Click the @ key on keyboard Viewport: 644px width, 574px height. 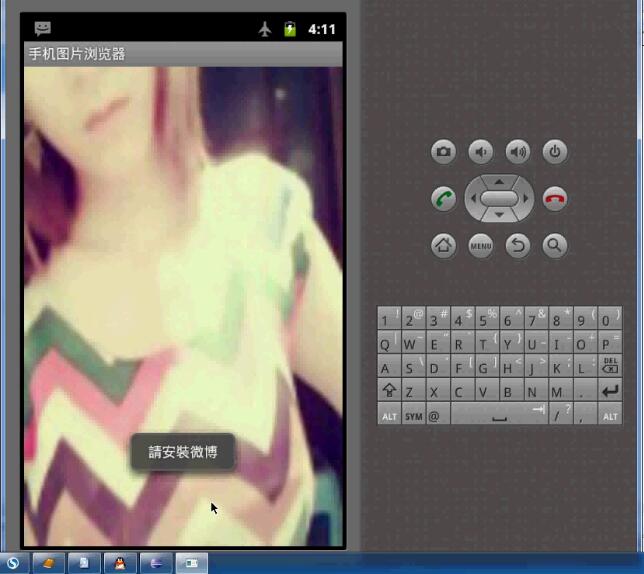click(438, 413)
